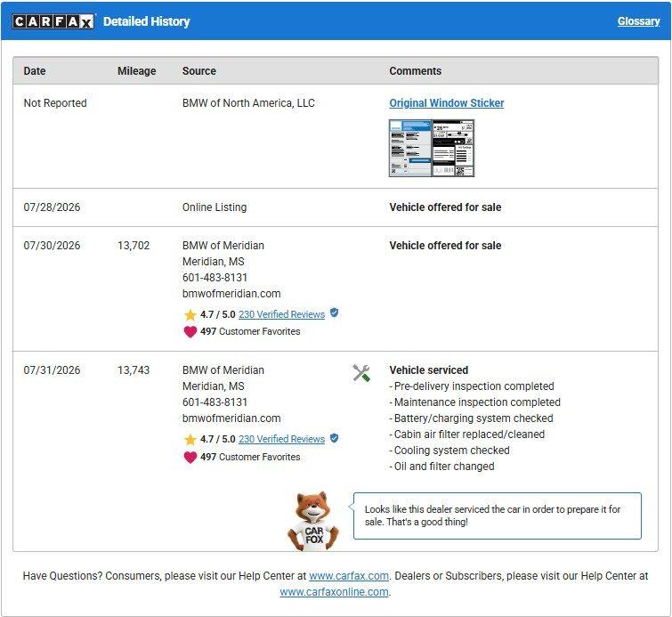This screenshot has height=617, width=672.
Task: Select the 07/31/2026 date cell
Action: coord(52,370)
